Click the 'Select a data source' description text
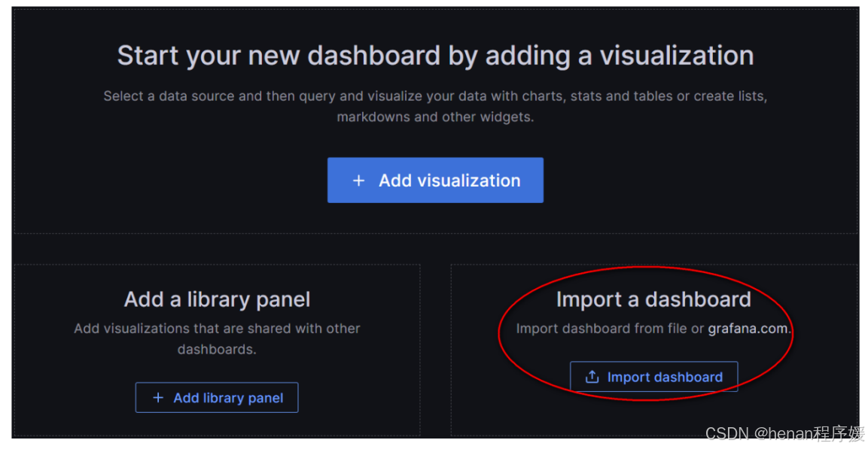Screen dimensions: 868x449 pyautogui.click(x=435, y=106)
